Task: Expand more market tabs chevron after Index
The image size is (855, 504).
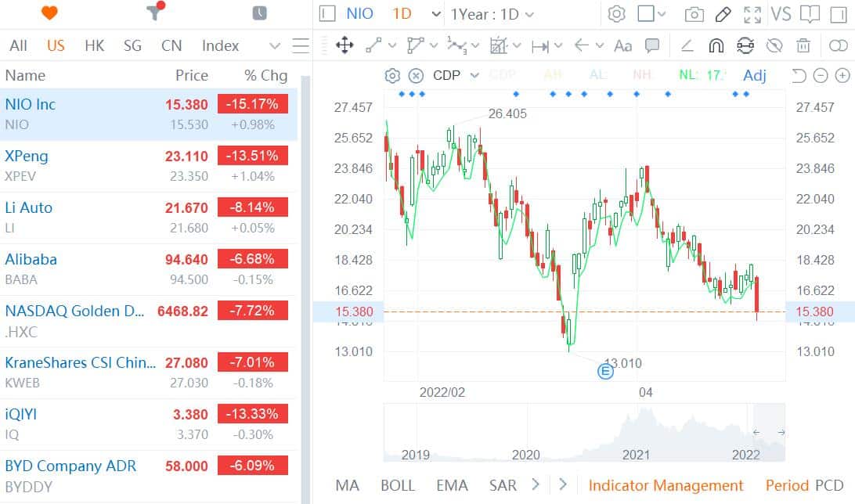Action: [274, 46]
